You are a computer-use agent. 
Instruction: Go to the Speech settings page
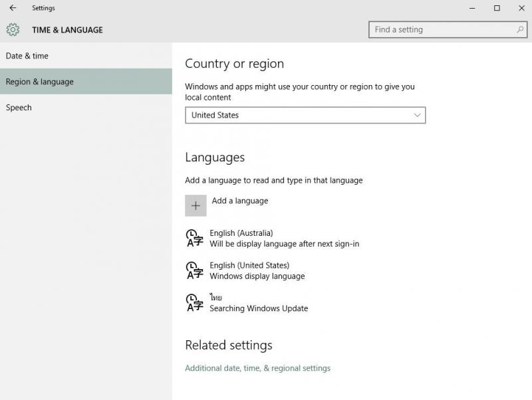click(19, 108)
